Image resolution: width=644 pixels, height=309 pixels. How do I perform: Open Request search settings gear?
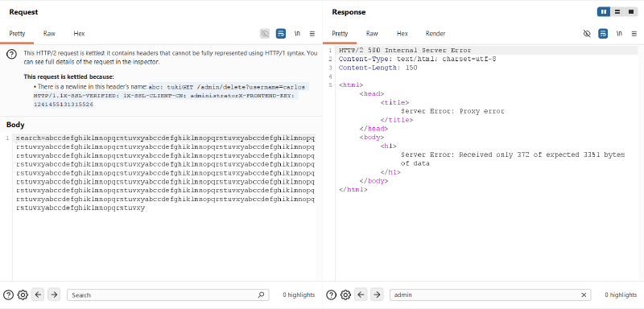click(23, 295)
